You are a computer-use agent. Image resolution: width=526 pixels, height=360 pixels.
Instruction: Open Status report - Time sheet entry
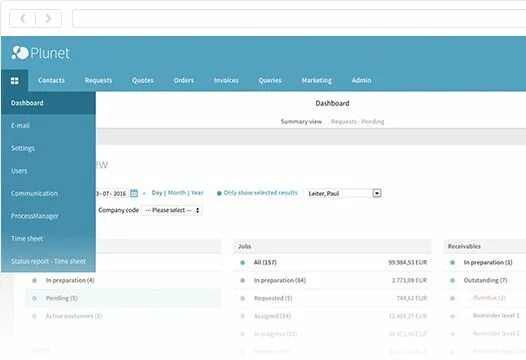[x=48, y=261]
